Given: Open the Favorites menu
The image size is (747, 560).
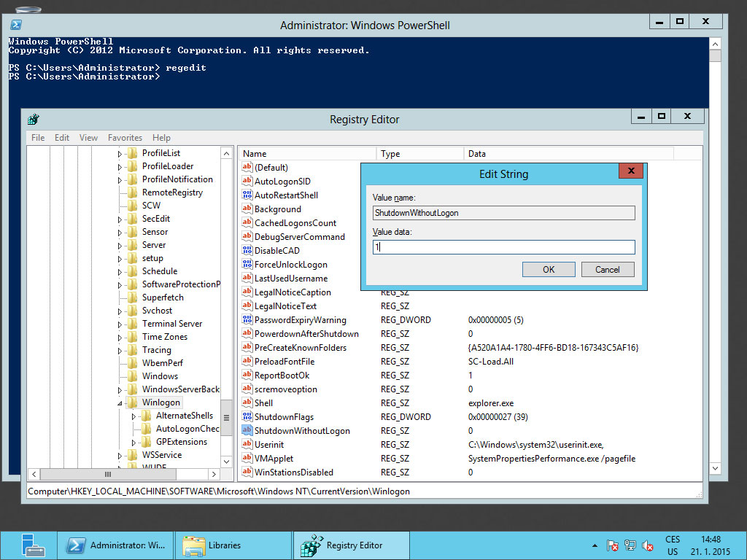Looking at the screenshot, I should tap(125, 138).
